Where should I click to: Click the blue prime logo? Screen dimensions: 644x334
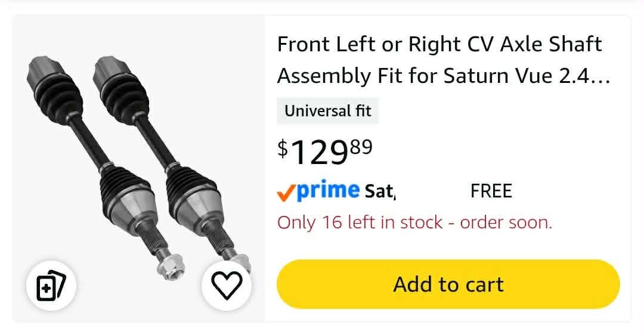click(328, 190)
